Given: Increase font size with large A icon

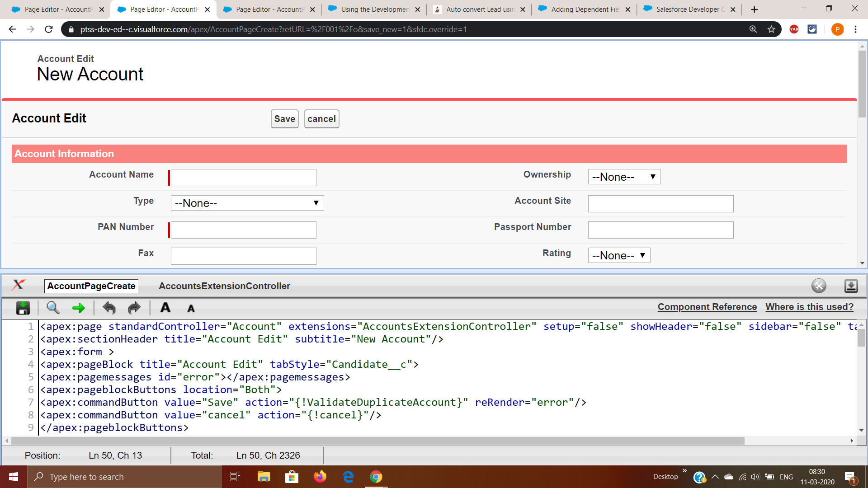Looking at the screenshot, I should click(x=165, y=308).
